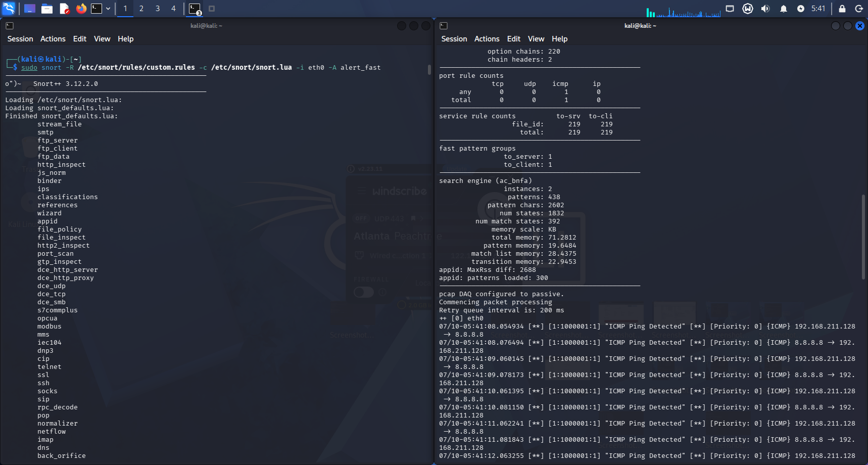Open Edit menu in left terminal
Screen dimensions: 868x465
(80, 39)
